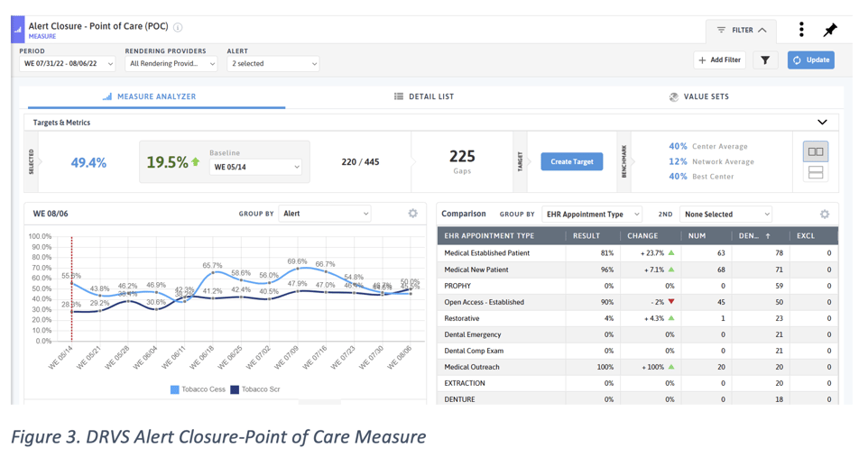868x457 pixels.
Task: Click the Add Filter button
Action: [x=720, y=59]
